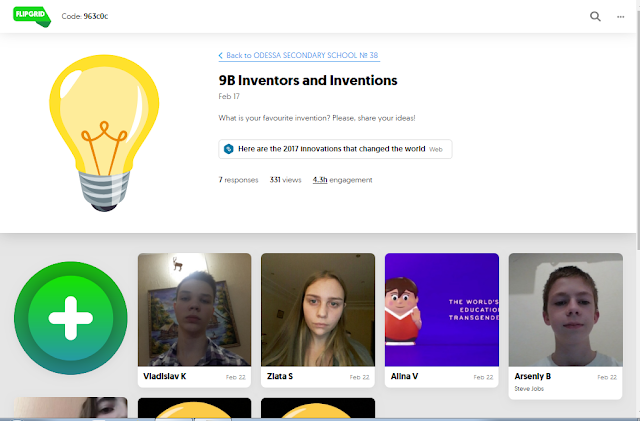The height and width of the screenshot is (421, 640).
Task: Open the 2017 innovations web link
Action: (x=335, y=149)
